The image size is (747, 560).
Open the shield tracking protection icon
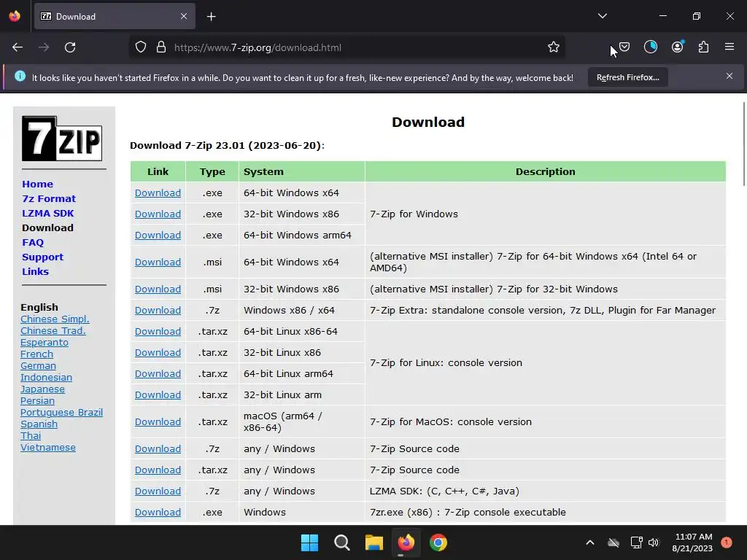(x=141, y=47)
